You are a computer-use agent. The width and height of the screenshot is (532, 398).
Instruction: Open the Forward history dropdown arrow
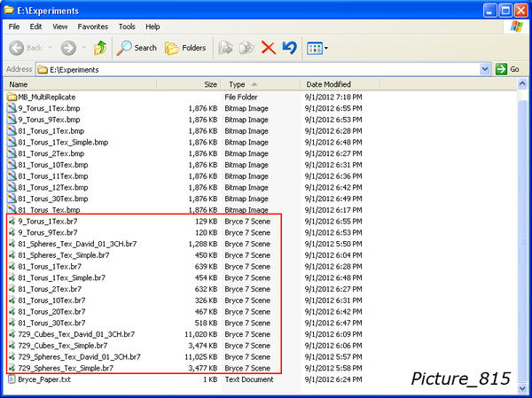click(84, 48)
